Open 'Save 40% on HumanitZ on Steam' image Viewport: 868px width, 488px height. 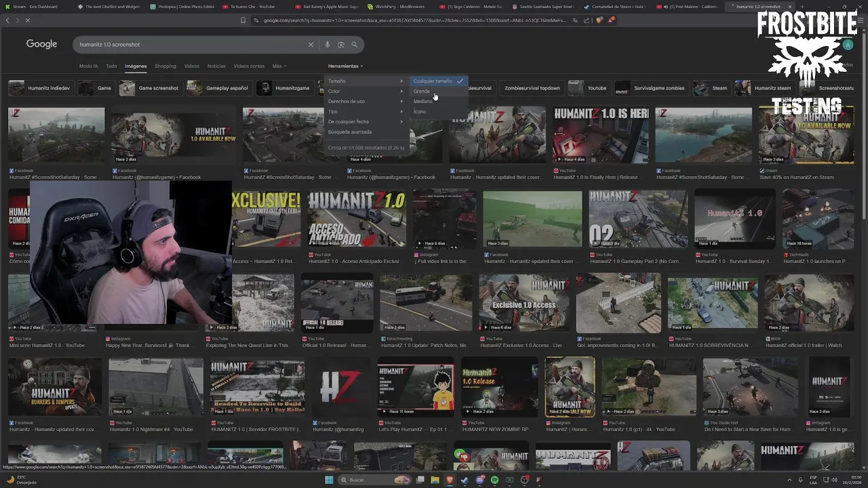pos(806,134)
